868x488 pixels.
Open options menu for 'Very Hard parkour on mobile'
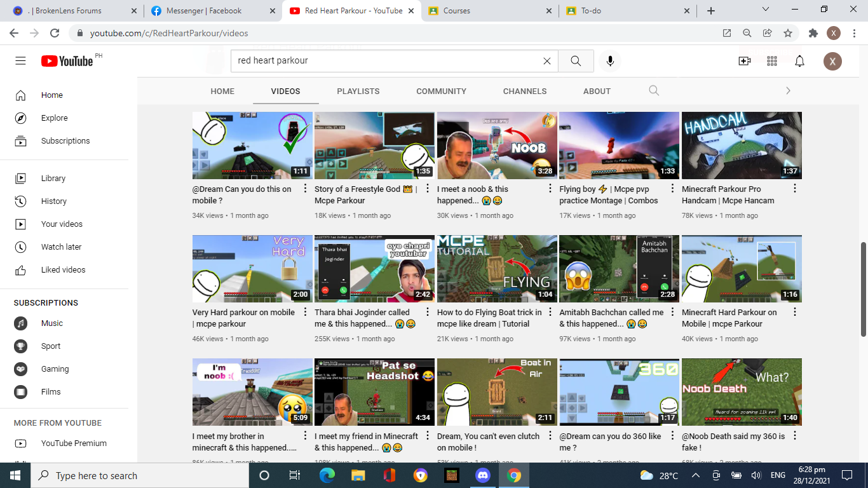pyautogui.click(x=306, y=312)
